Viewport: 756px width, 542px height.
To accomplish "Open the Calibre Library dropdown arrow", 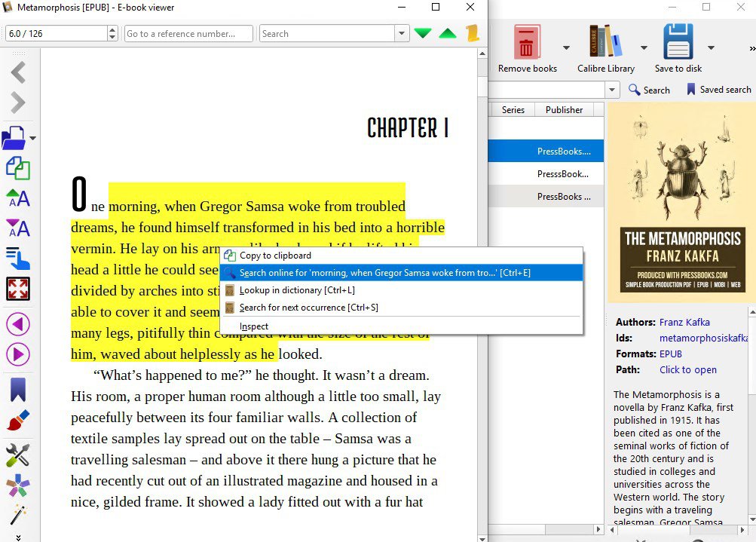I will coord(644,47).
